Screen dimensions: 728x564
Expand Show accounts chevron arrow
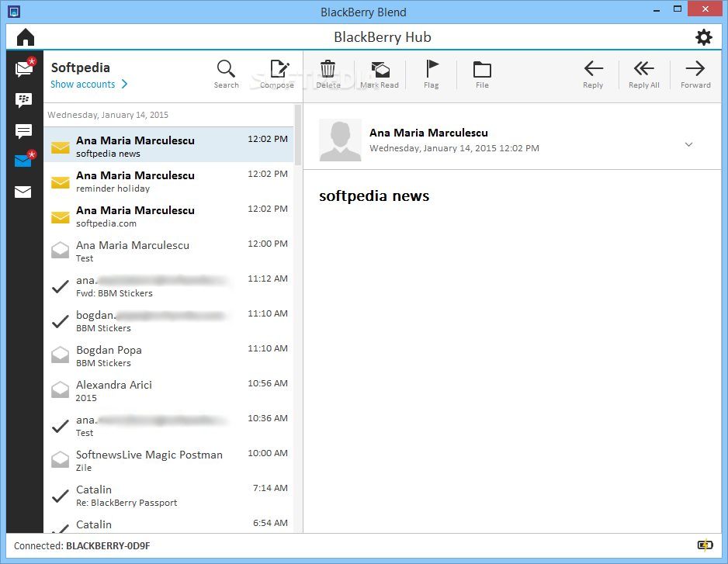[124, 84]
